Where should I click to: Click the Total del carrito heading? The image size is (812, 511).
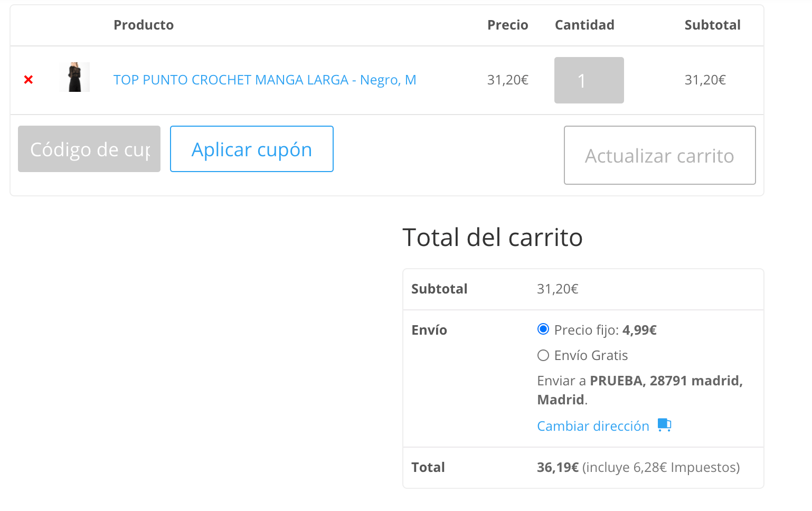pyautogui.click(x=493, y=237)
